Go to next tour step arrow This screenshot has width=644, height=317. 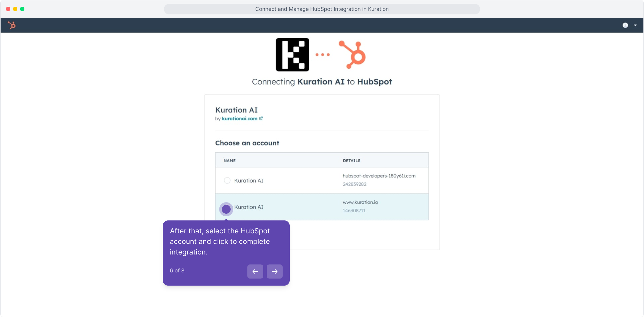275,272
